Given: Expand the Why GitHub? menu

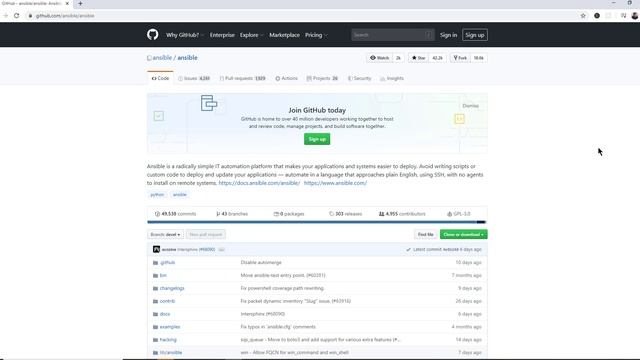Looking at the screenshot, I should (184, 35).
